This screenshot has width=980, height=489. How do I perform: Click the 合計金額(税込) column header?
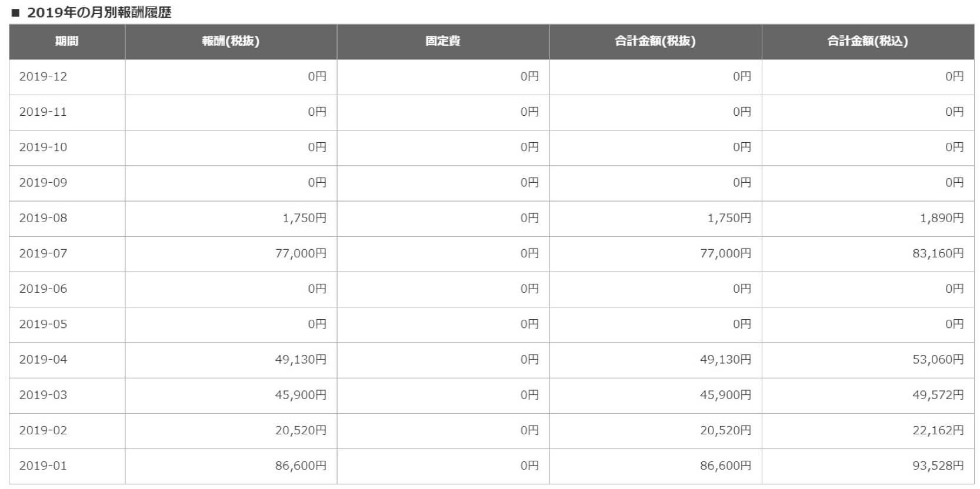click(868, 41)
